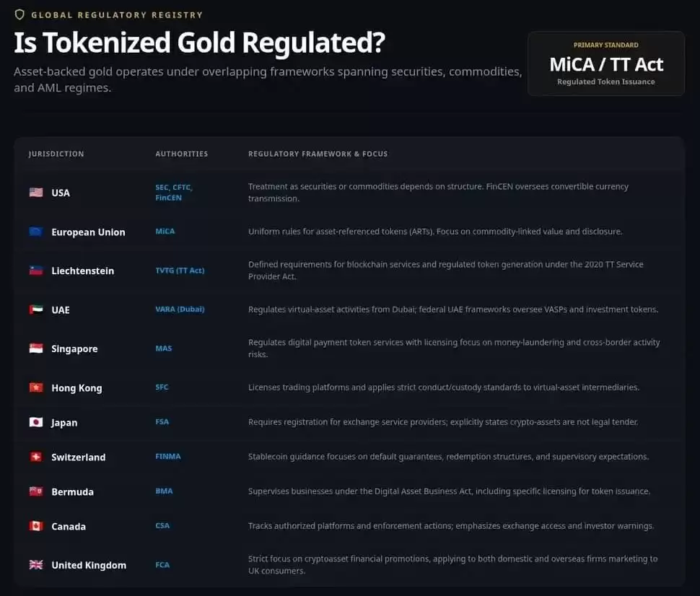Click the Hong Kong flag icon
700x596 pixels.
[x=36, y=387]
